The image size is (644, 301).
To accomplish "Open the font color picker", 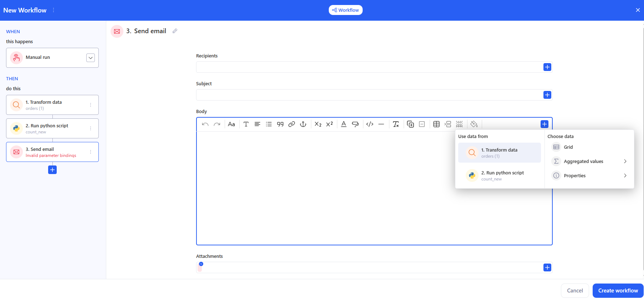I will click(343, 124).
